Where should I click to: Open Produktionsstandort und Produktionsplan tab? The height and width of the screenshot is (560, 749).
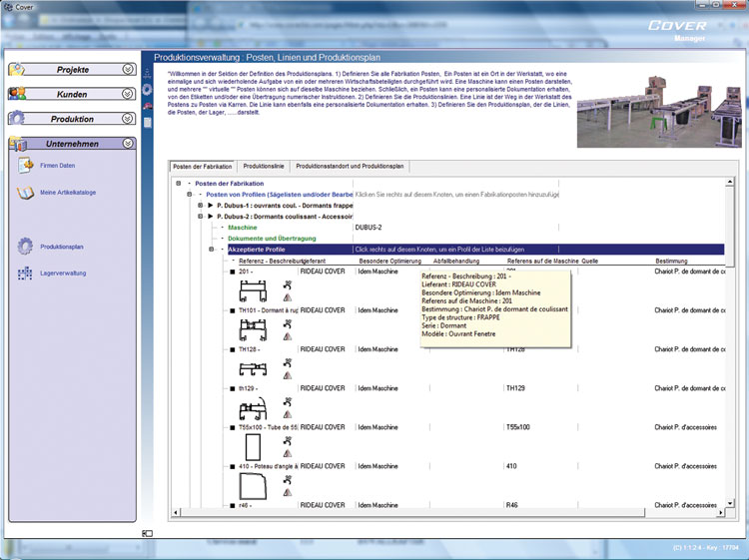[350, 166]
